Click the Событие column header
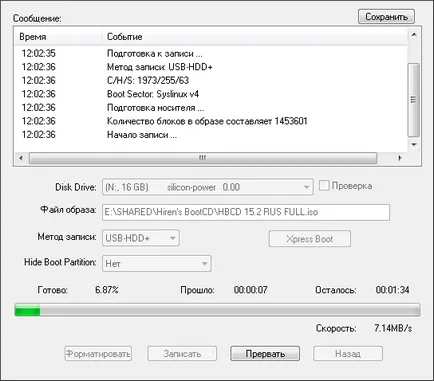The width and height of the screenshot is (434, 381). 254,37
